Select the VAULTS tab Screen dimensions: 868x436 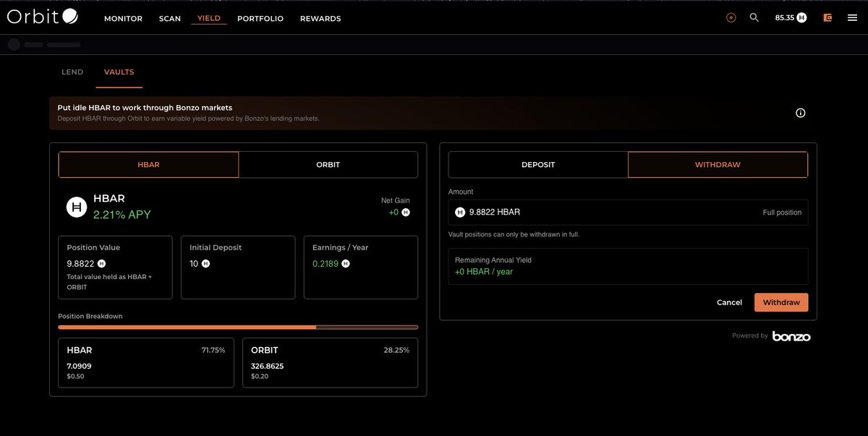coord(119,72)
